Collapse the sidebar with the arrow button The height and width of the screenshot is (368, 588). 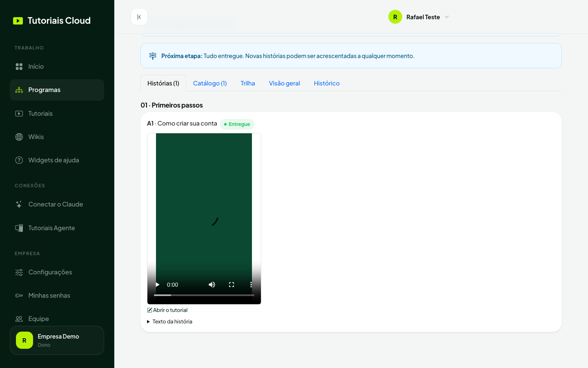(139, 17)
